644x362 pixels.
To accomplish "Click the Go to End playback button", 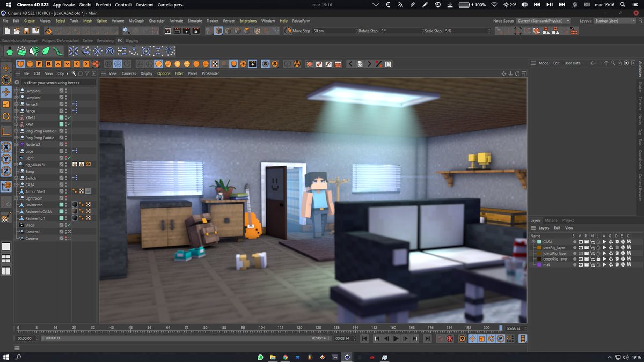I will (x=427, y=338).
